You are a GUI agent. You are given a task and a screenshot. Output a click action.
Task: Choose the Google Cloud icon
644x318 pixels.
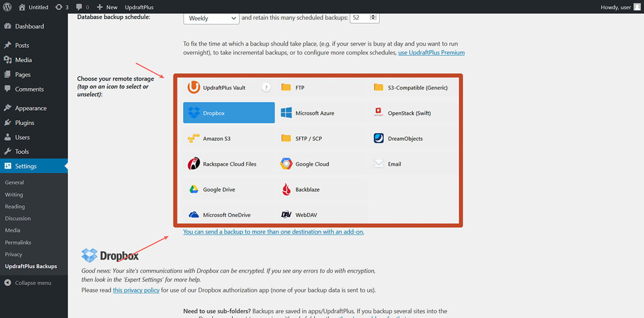(286, 164)
